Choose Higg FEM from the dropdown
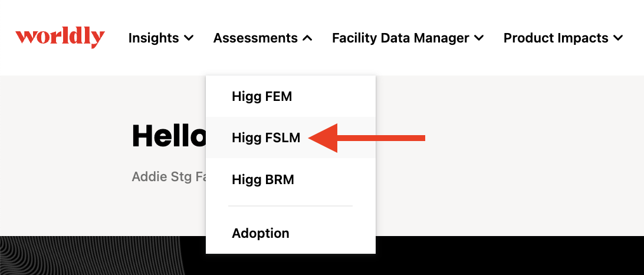This screenshot has width=644, height=275. tap(290, 97)
